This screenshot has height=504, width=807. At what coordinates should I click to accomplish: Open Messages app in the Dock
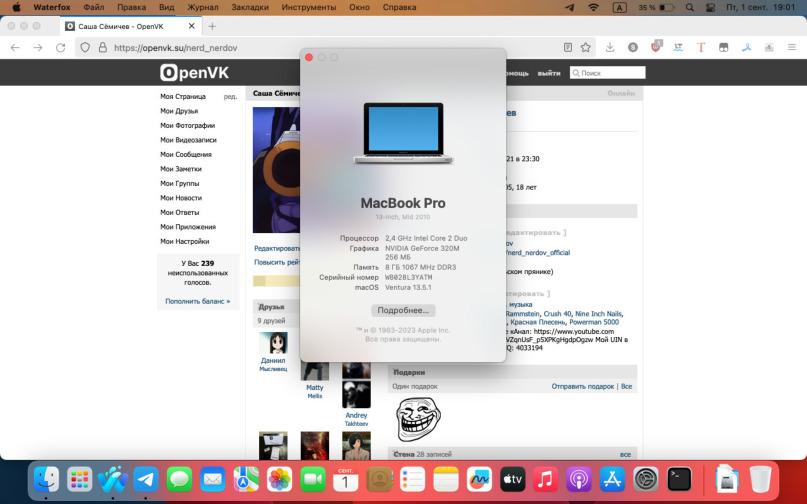point(179,480)
